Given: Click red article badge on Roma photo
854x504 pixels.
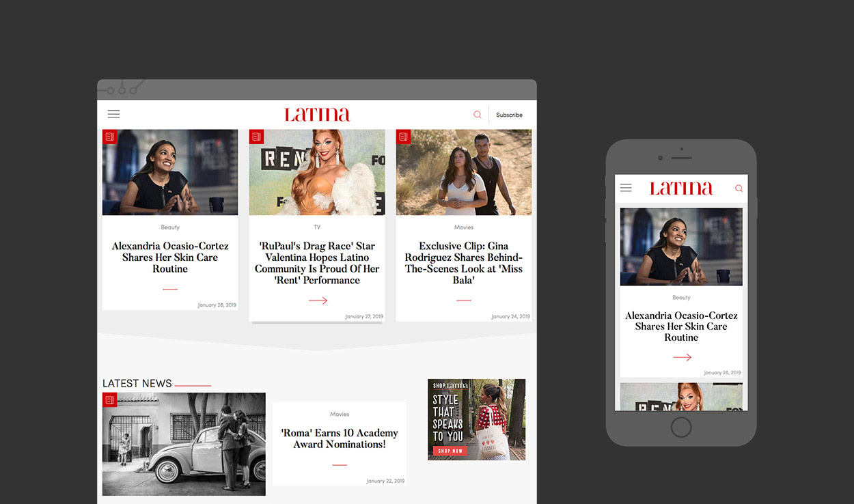Looking at the screenshot, I should [x=109, y=400].
